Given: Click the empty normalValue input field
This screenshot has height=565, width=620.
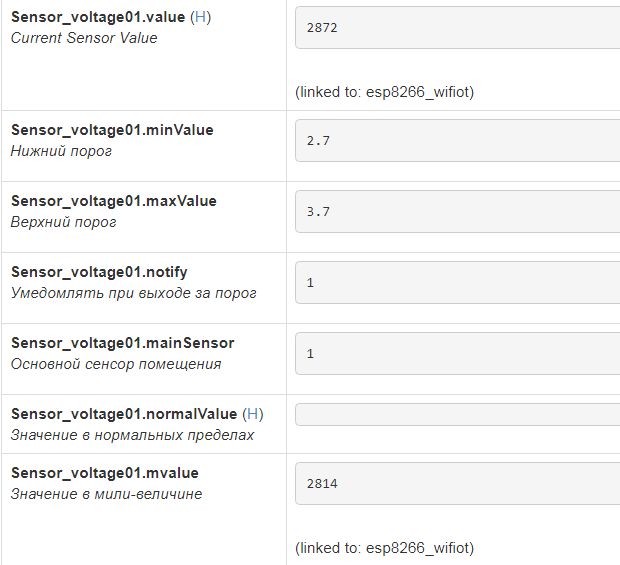Looking at the screenshot, I should point(457,415).
